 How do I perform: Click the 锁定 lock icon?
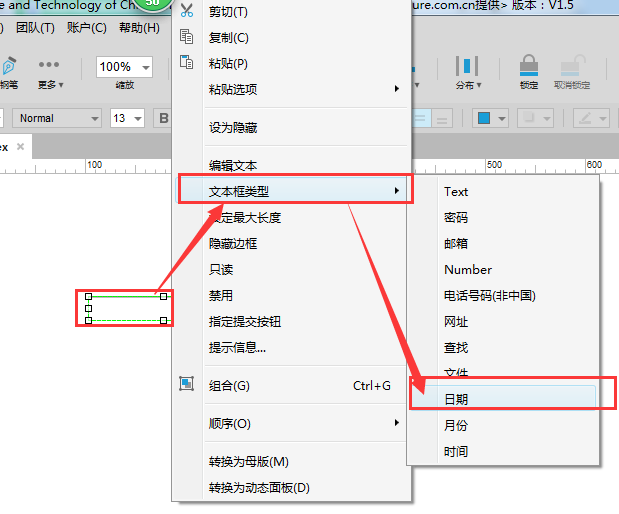[529, 66]
